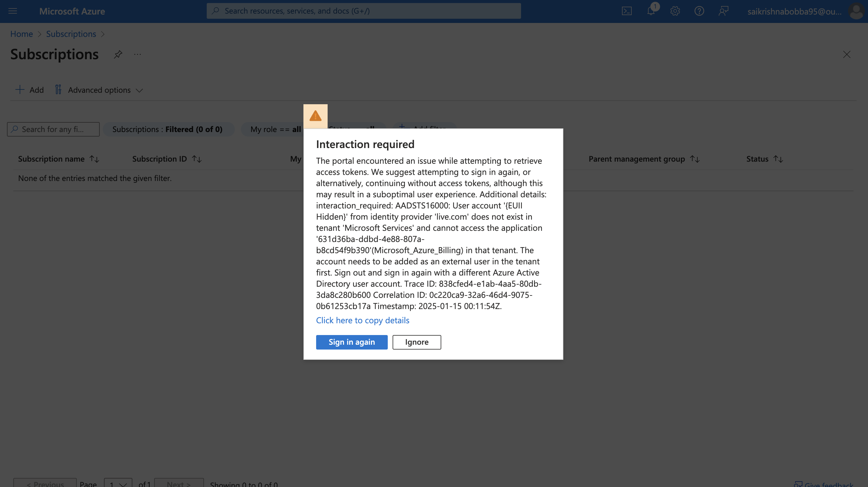The width and height of the screenshot is (868, 487).
Task: Sort by Subscription ID arrows
Action: point(197,159)
